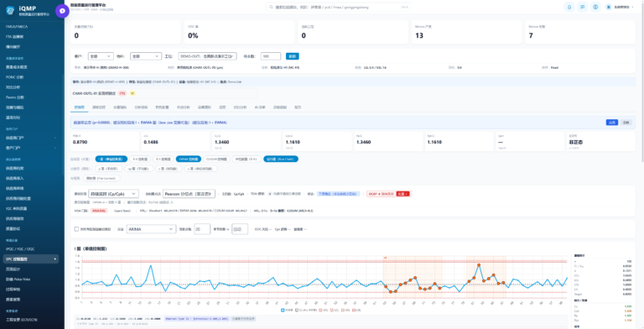Click the Nelson card showing 13
The width and height of the screenshot is (644, 329).
(x=466, y=33)
